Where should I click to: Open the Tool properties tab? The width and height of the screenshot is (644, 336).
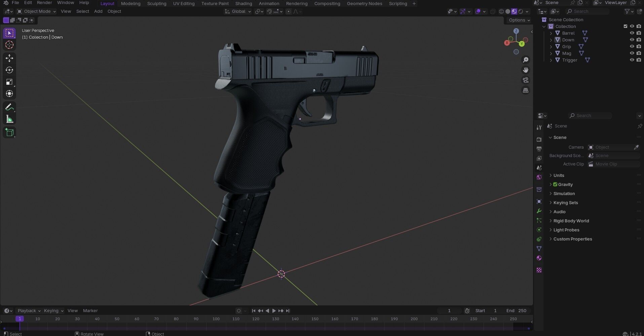point(539,127)
